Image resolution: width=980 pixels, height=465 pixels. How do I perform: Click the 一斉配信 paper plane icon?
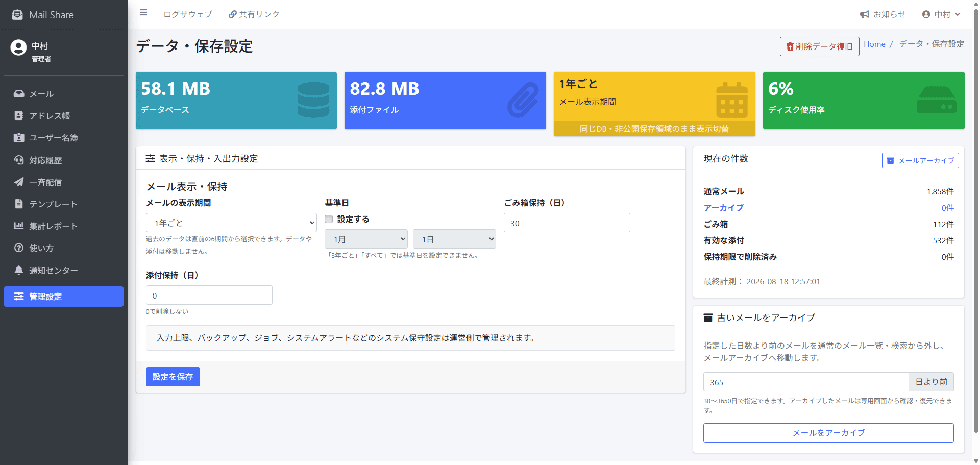pyautogui.click(x=19, y=182)
